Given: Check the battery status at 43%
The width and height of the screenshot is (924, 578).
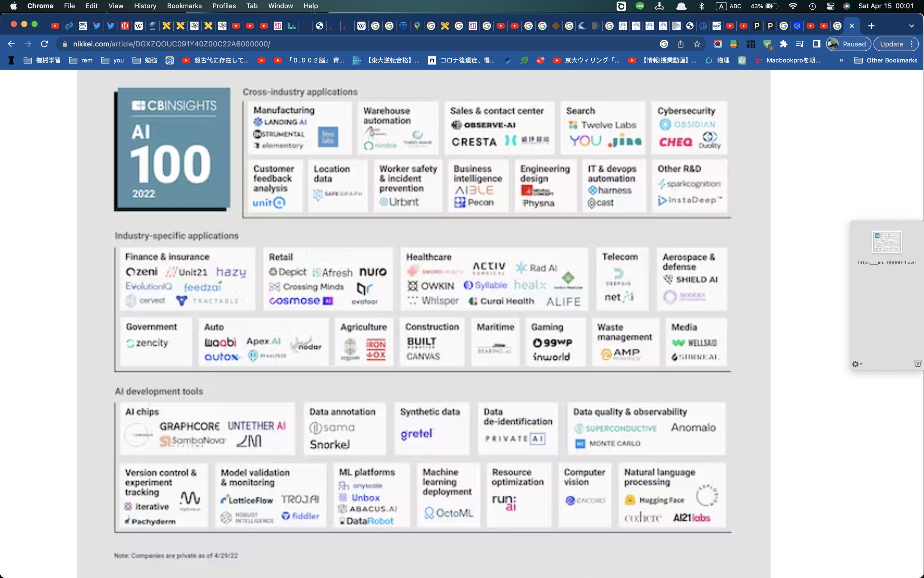Looking at the screenshot, I should click(764, 6).
